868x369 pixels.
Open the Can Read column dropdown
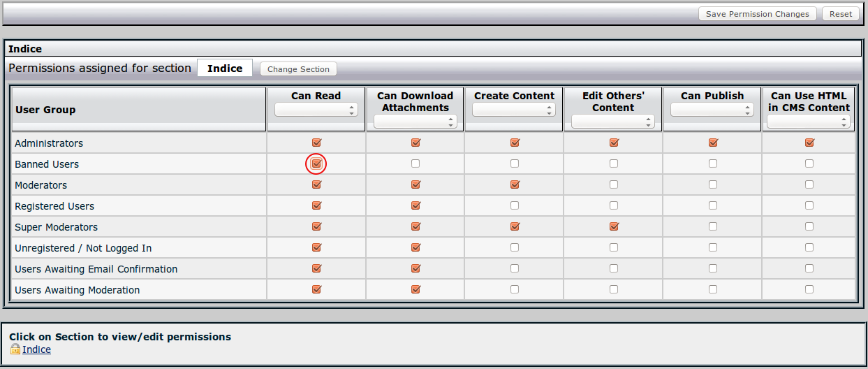pos(316,110)
